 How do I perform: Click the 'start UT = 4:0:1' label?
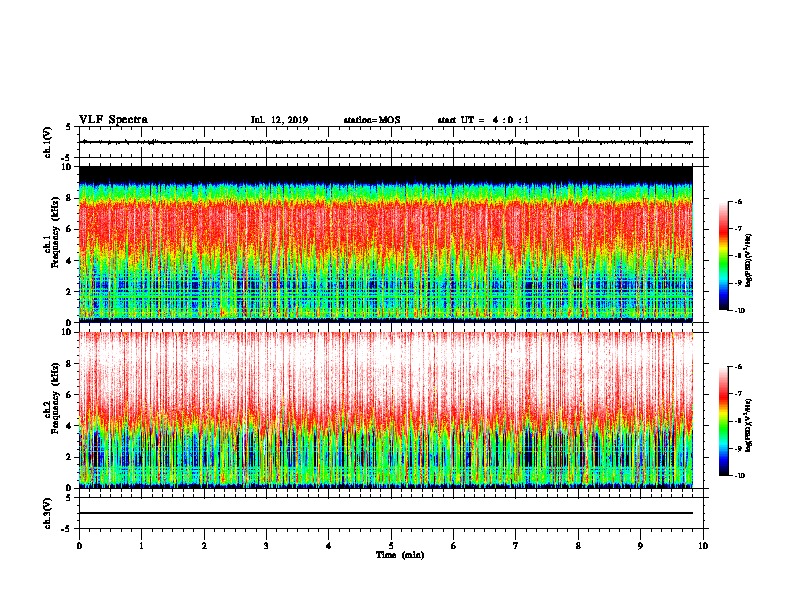(483, 120)
